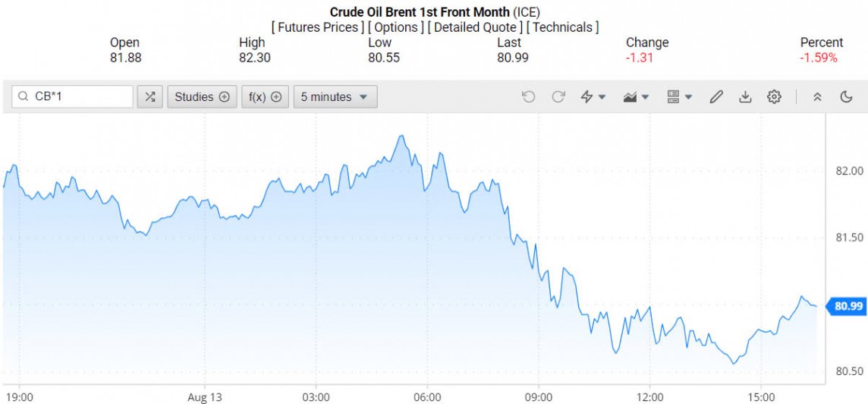
Task: Expand the lightning bolt events dropdown
Action: [x=593, y=96]
